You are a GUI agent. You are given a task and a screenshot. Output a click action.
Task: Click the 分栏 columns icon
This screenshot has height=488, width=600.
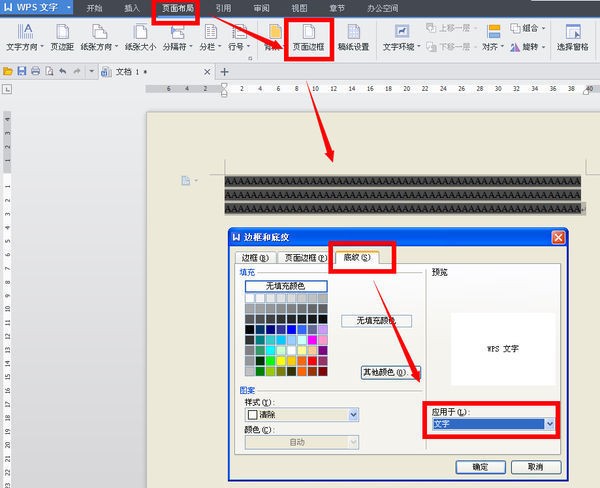210,32
